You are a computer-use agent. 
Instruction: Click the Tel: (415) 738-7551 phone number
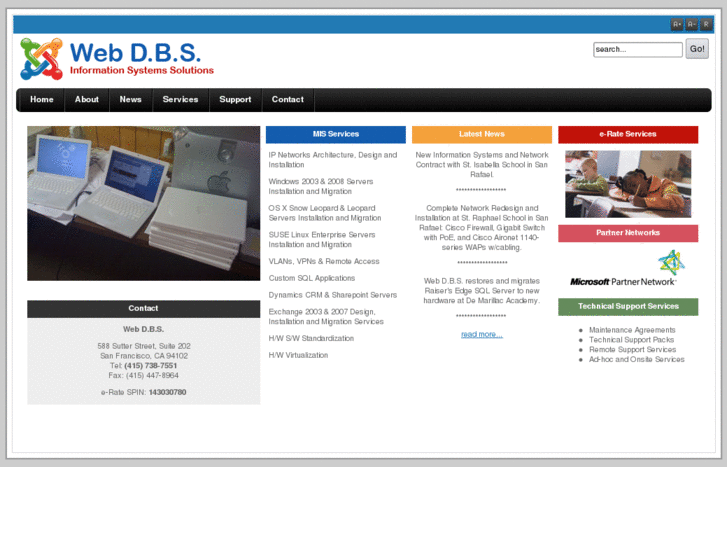tap(144, 366)
